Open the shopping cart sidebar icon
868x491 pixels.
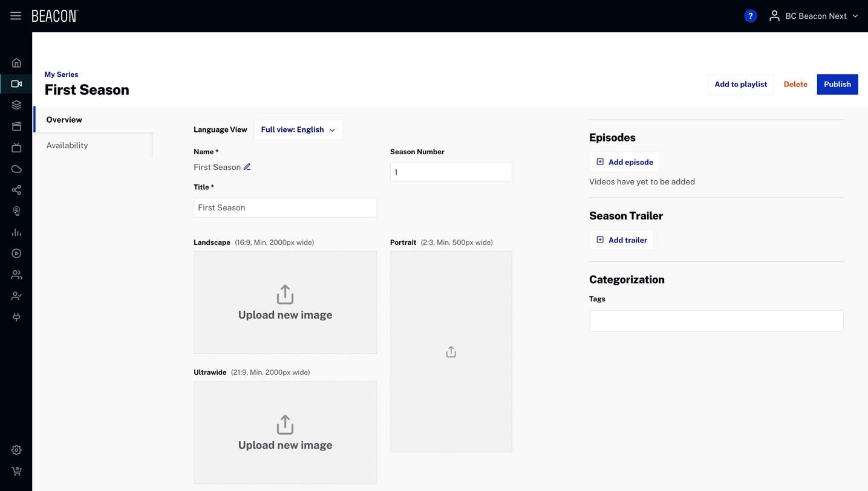tap(16, 471)
